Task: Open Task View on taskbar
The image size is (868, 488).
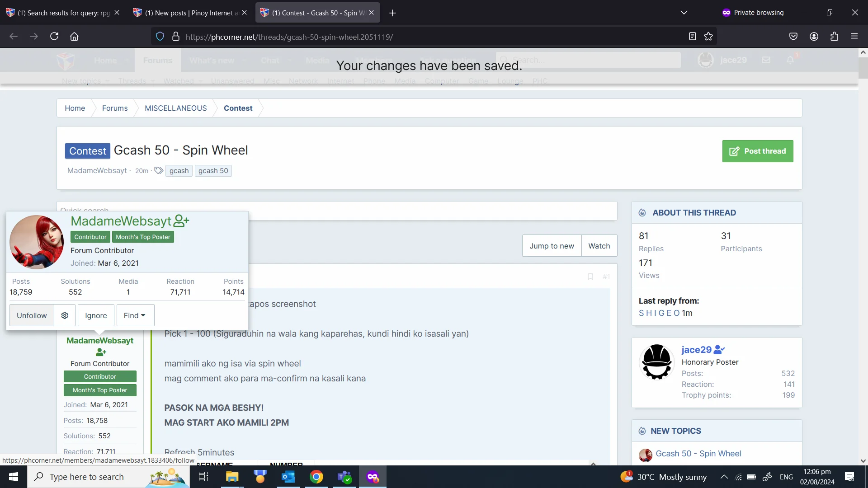Action: (x=203, y=477)
